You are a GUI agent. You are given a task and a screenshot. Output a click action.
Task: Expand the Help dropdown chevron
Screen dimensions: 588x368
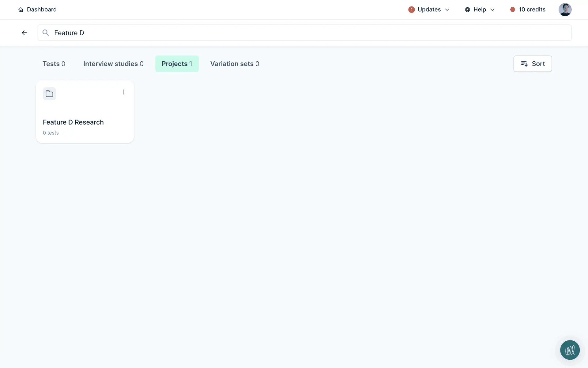[492, 10]
